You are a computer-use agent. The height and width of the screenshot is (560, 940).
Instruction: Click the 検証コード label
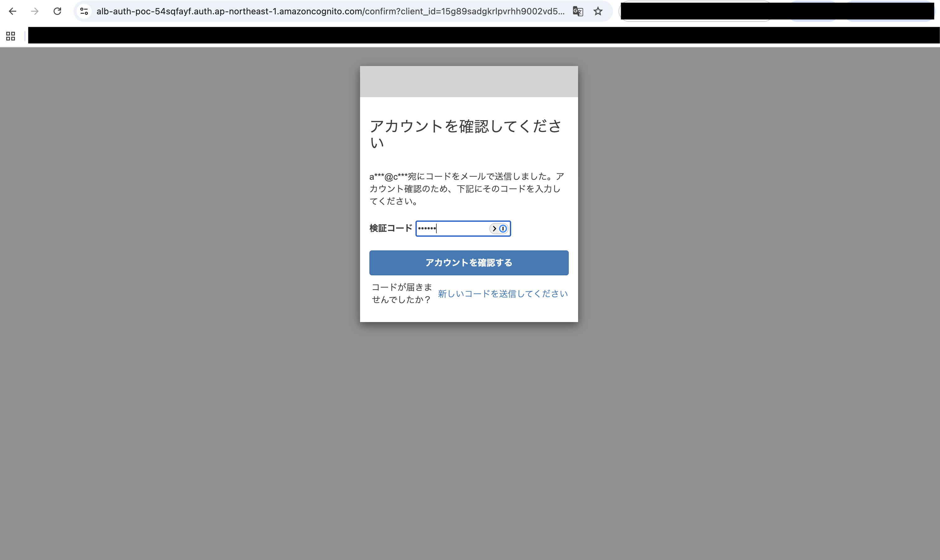click(x=391, y=228)
